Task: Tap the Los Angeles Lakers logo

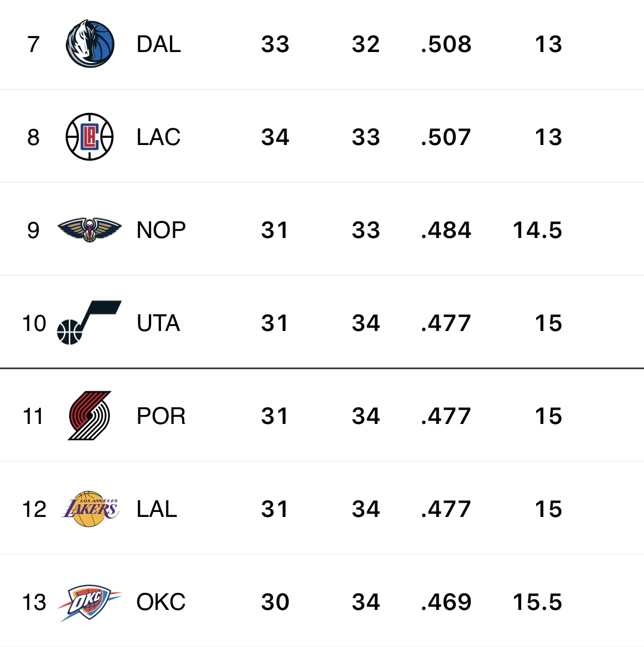Action: tap(90, 509)
